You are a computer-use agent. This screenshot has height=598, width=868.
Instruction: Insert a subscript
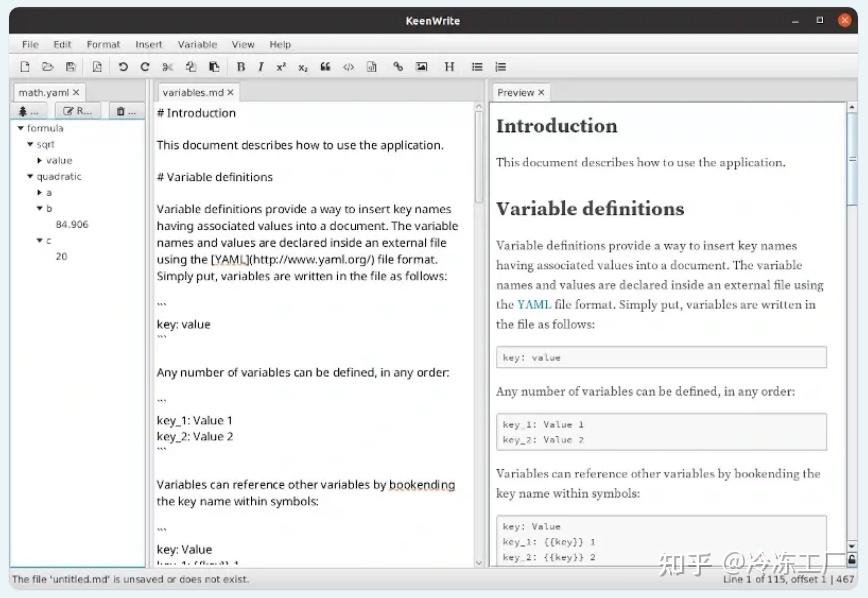coord(301,66)
